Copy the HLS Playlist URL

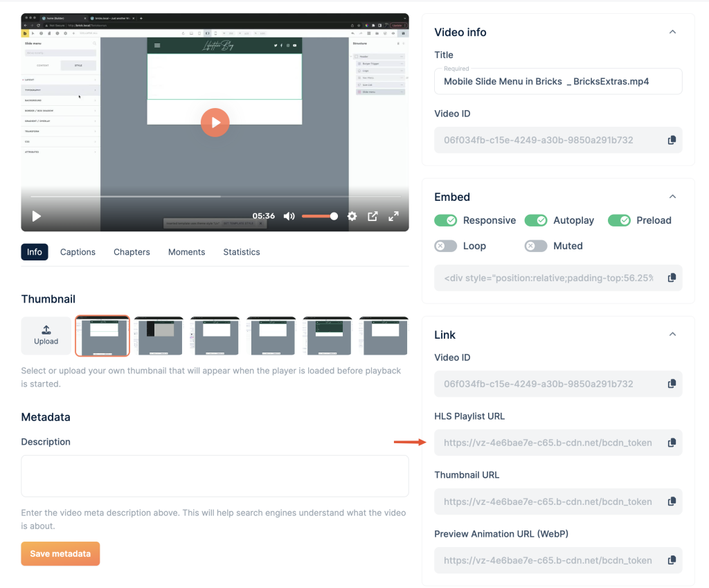click(x=671, y=443)
